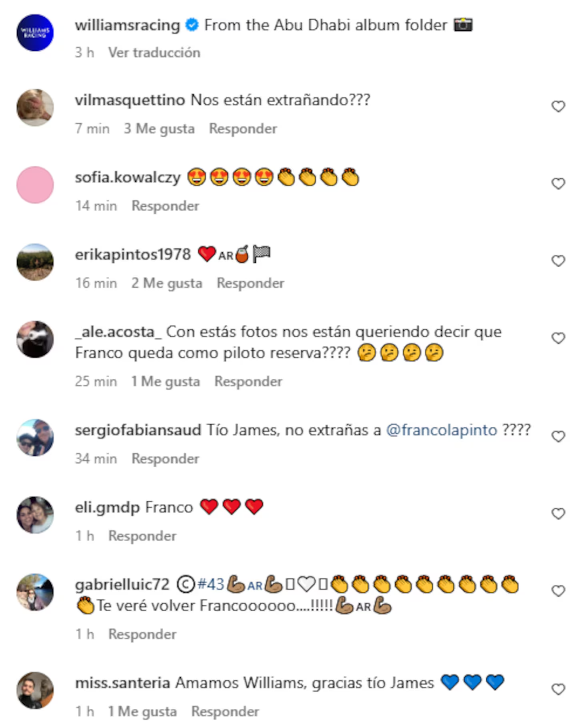Reply to vilmasquettino's comment
576x728 pixels.
(243, 128)
